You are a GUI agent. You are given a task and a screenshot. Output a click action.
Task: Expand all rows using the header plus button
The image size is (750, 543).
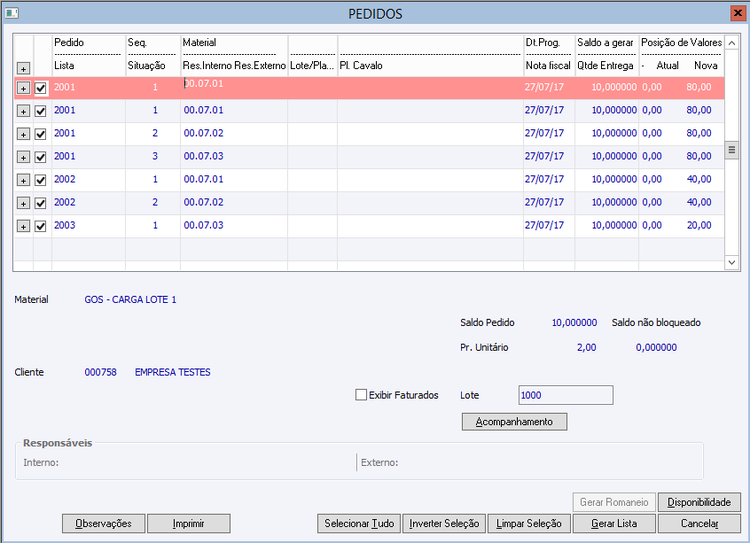[23, 68]
